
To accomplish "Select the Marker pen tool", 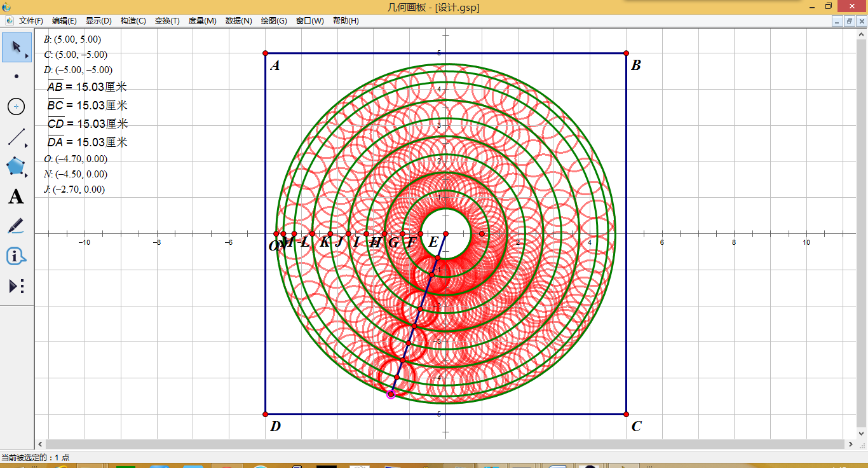I will point(17,226).
